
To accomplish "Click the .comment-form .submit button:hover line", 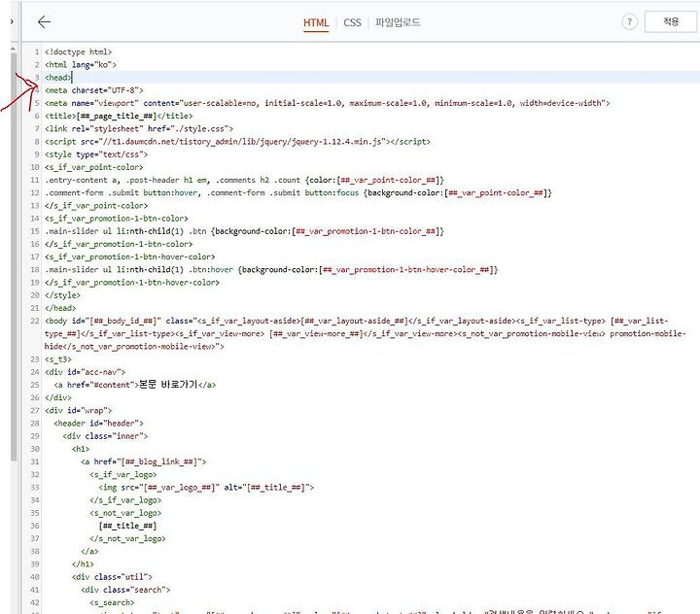I will pos(298,192).
